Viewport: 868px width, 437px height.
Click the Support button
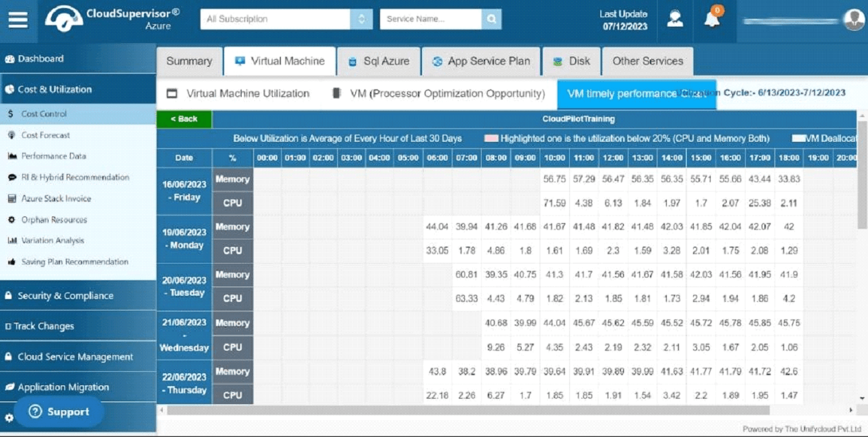pyautogui.click(x=59, y=411)
